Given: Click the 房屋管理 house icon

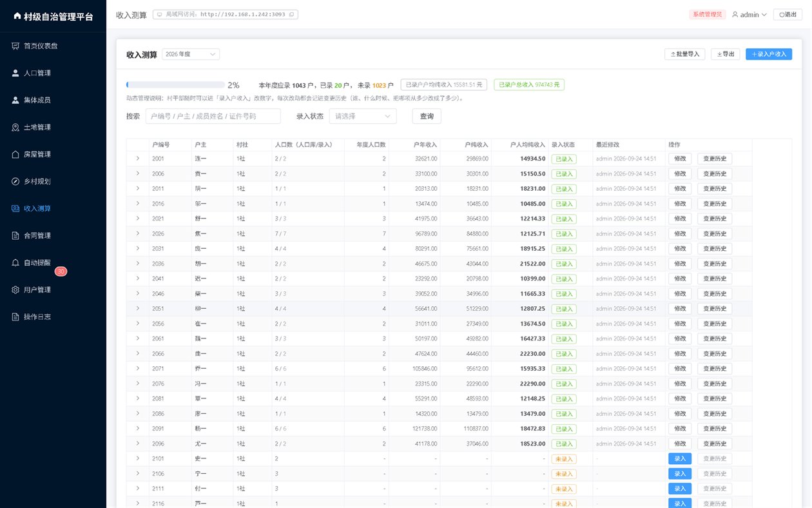Looking at the screenshot, I should [x=15, y=154].
